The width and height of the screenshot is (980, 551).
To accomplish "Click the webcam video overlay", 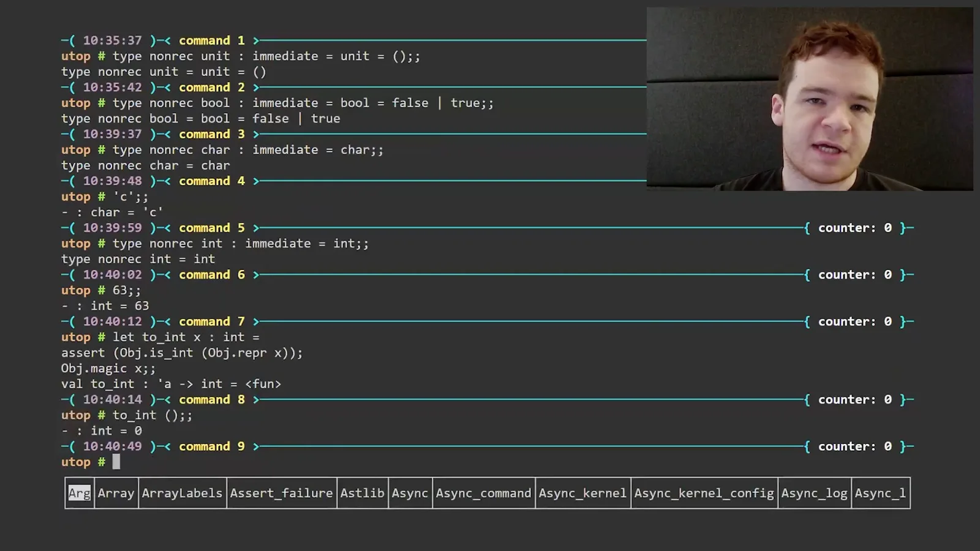I will pos(810,99).
